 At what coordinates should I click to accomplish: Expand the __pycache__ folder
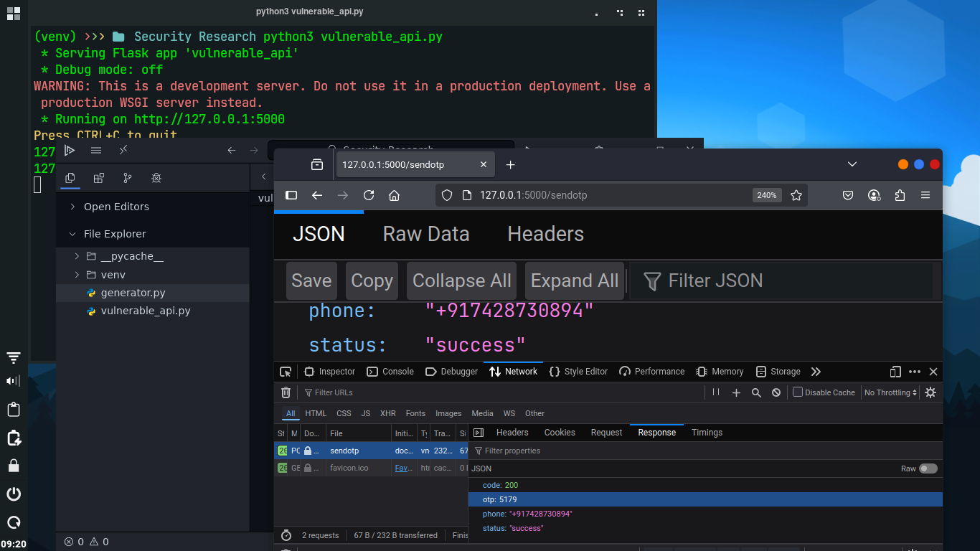point(77,256)
